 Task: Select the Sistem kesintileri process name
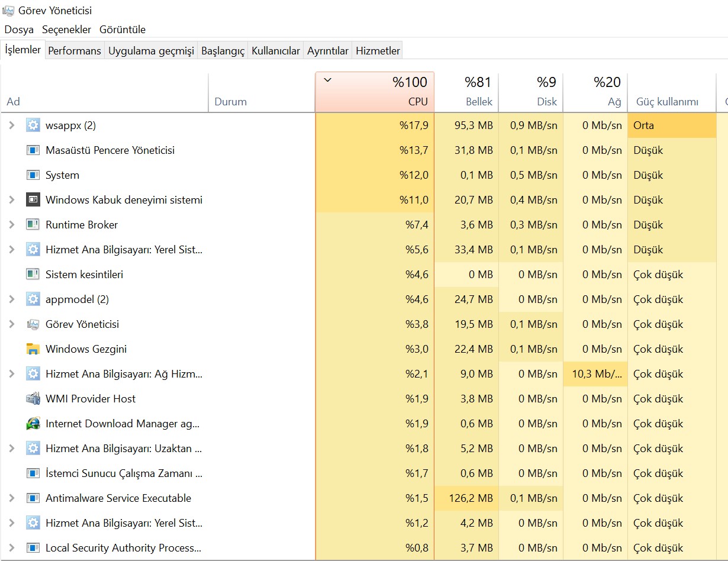[84, 275]
